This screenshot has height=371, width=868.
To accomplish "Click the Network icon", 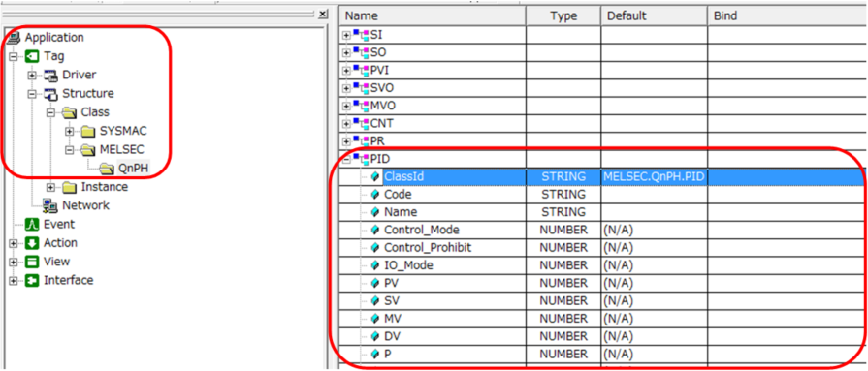I will [51, 206].
